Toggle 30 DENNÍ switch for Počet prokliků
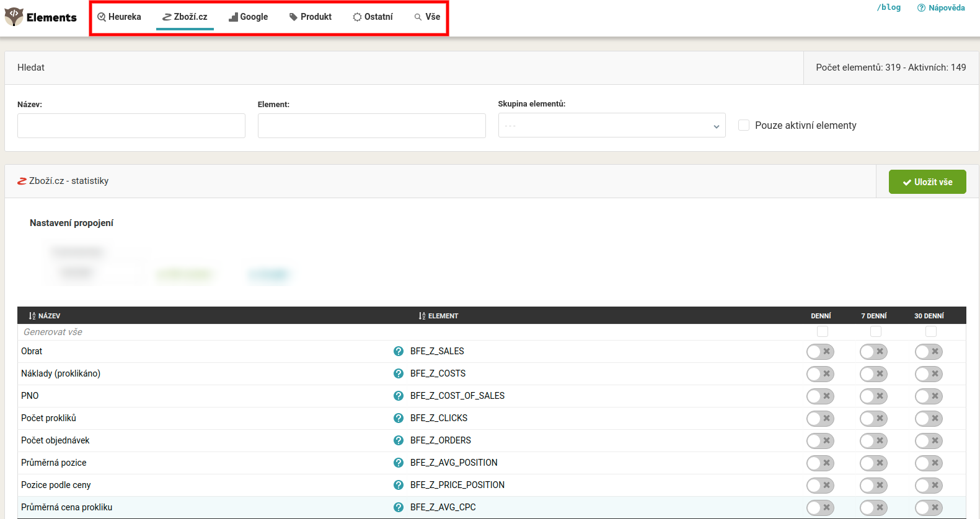This screenshot has height=519, width=980. (x=929, y=419)
